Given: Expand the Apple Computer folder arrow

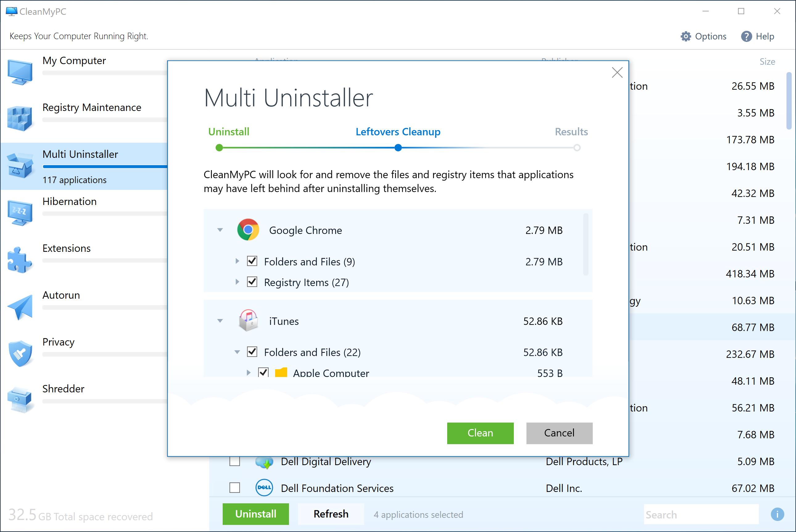Looking at the screenshot, I should [x=249, y=373].
